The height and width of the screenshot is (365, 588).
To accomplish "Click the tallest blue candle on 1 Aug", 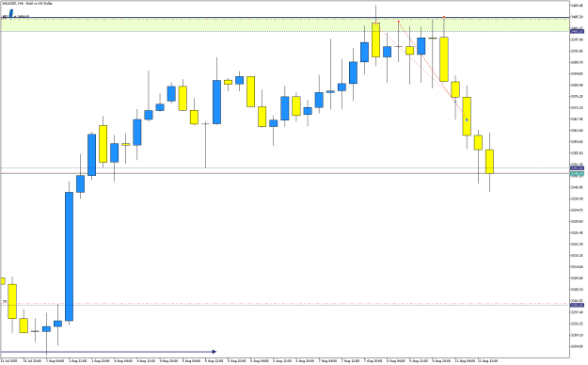I will (69, 256).
